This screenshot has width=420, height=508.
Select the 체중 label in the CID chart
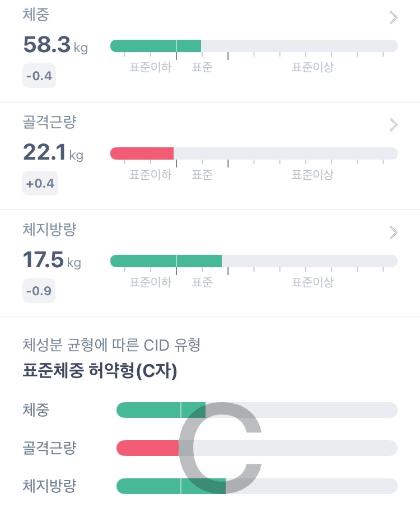point(36,410)
